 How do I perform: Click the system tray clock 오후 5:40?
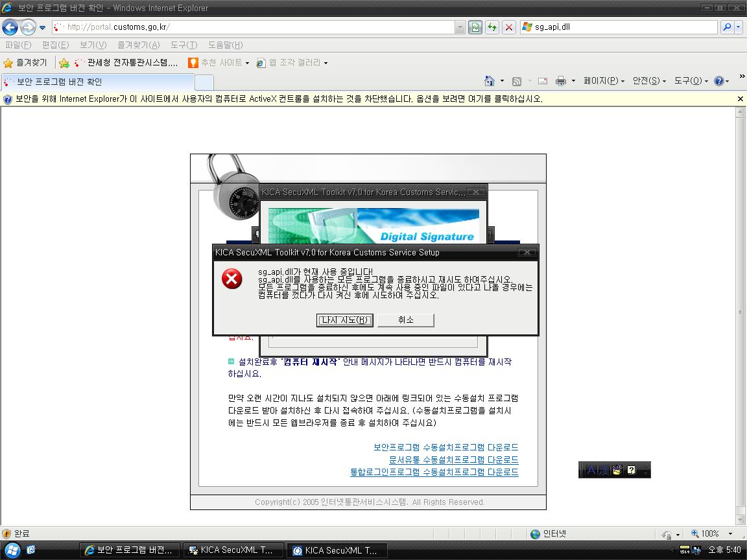tap(724, 550)
